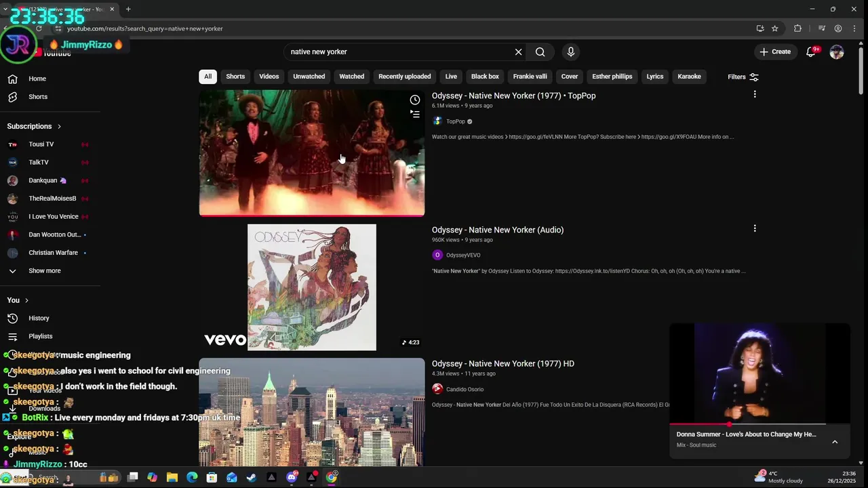Click the New York skyline thumbnail
868x488 pixels.
(312, 412)
